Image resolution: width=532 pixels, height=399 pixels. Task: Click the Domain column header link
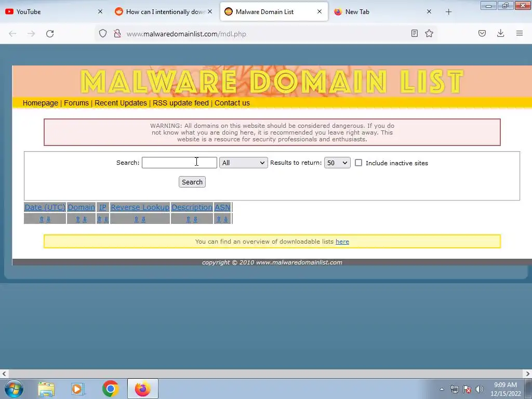point(81,207)
